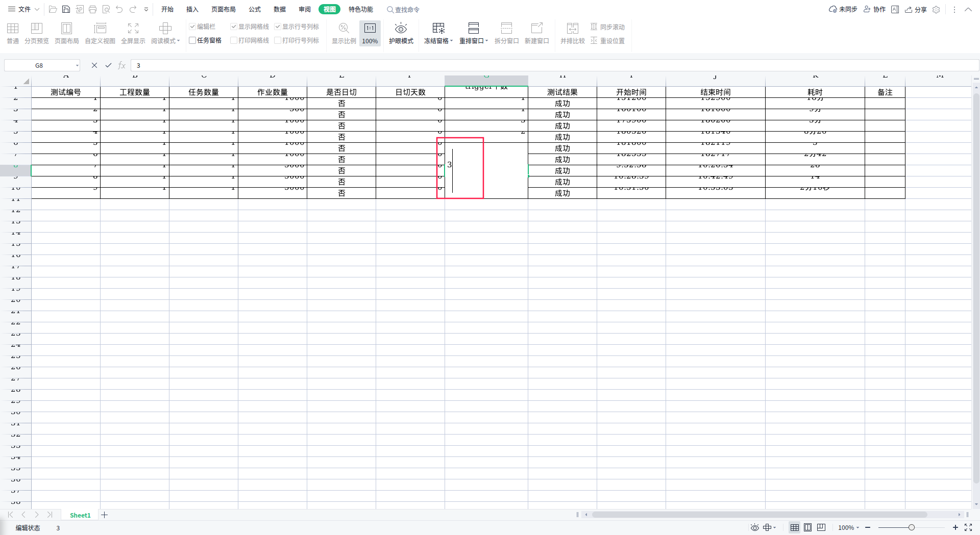Click the Collaborate (协作) button
The height and width of the screenshot is (535, 980).
point(874,9)
